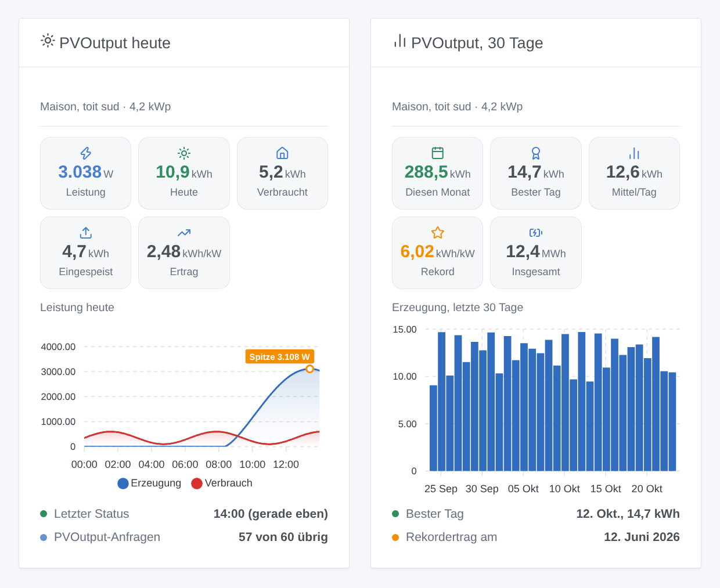This screenshot has width=720, height=588.
Task: Click the PVOutput-Anfragen status row
Action: click(184, 537)
